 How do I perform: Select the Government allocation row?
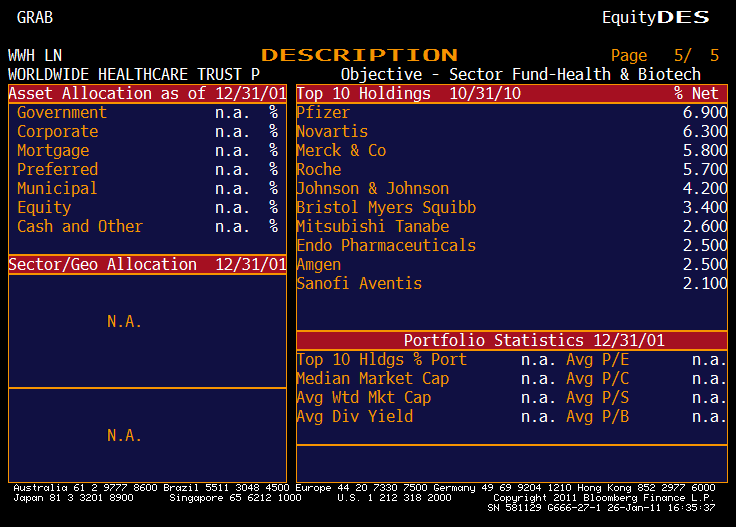coord(147,113)
